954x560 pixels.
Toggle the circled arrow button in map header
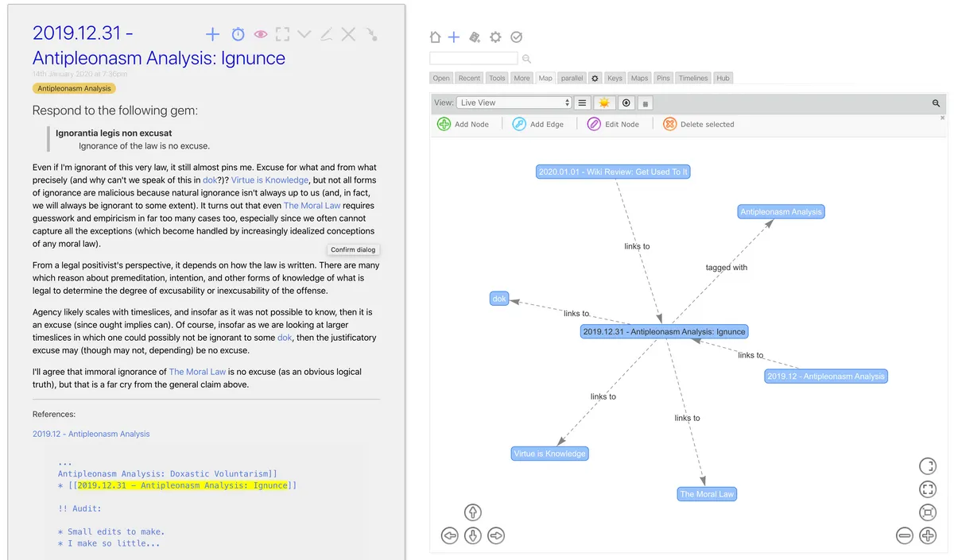(626, 102)
